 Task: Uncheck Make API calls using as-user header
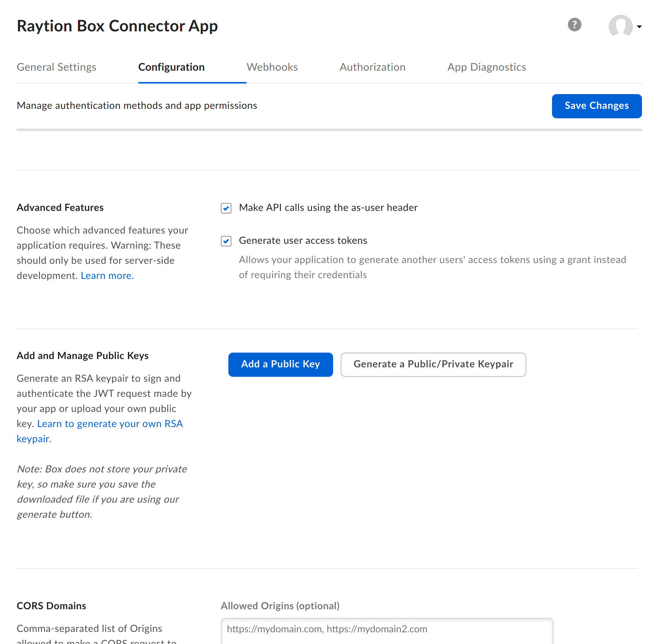pyautogui.click(x=226, y=208)
